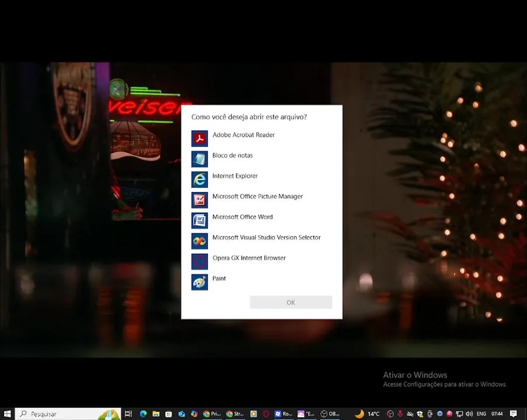The image size is (527, 420).
Task: Switch to Chrome window labeled Pri...
Action: tap(212, 414)
